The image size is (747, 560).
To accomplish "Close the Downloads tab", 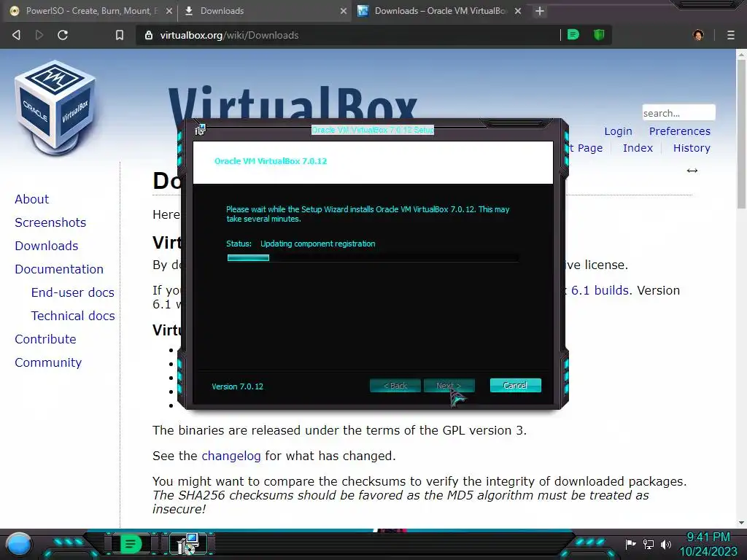I will pyautogui.click(x=344, y=11).
